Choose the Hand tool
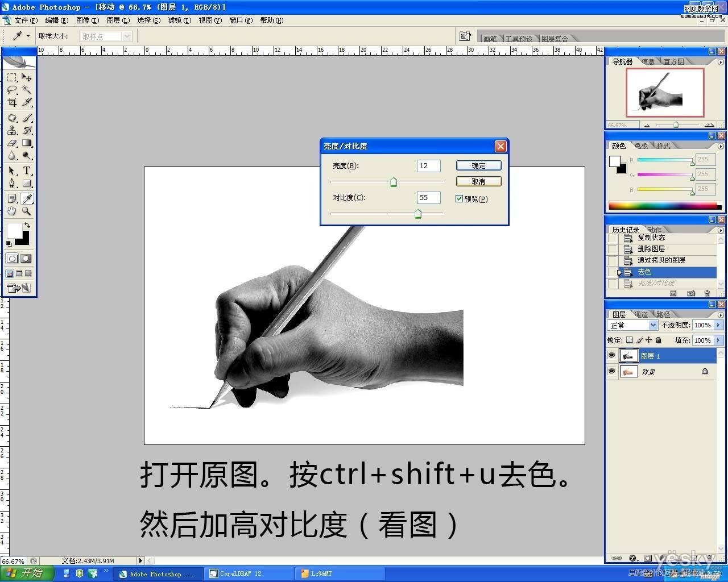The image size is (728, 582). click(x=12, y=211)
